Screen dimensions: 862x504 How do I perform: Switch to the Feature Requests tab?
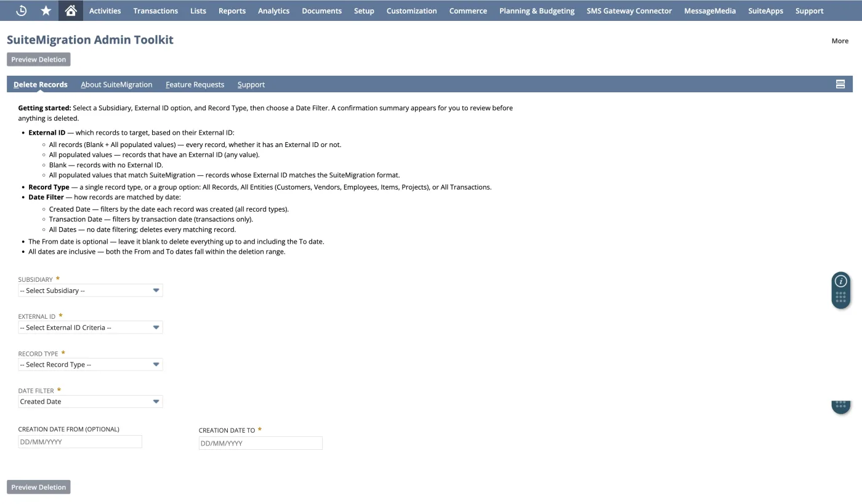pos(195,84)
